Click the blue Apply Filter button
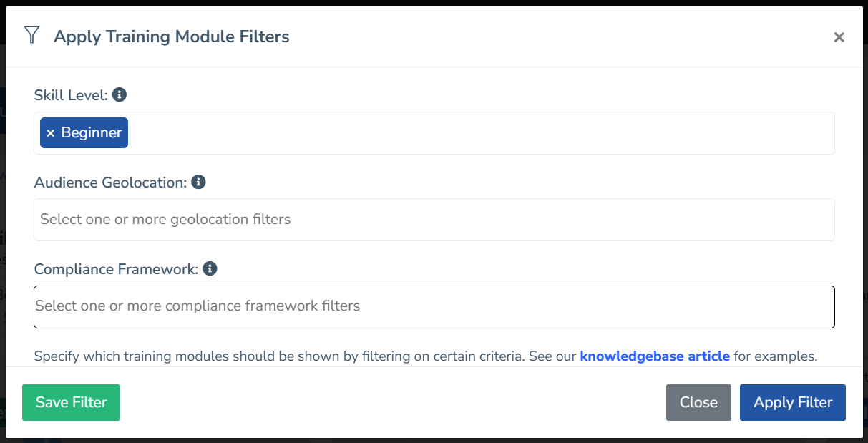The width and height of the screenshot is (868, 443). [x=792, y=402]
